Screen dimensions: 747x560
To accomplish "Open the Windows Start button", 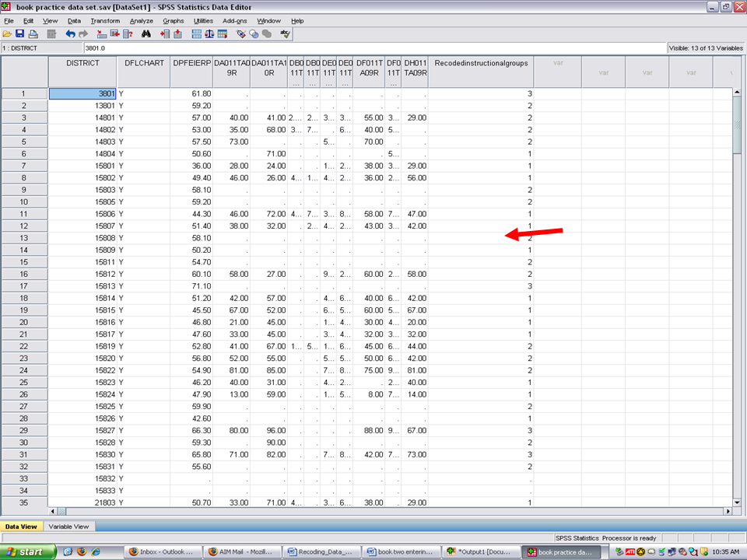I will tap(28, 552).
